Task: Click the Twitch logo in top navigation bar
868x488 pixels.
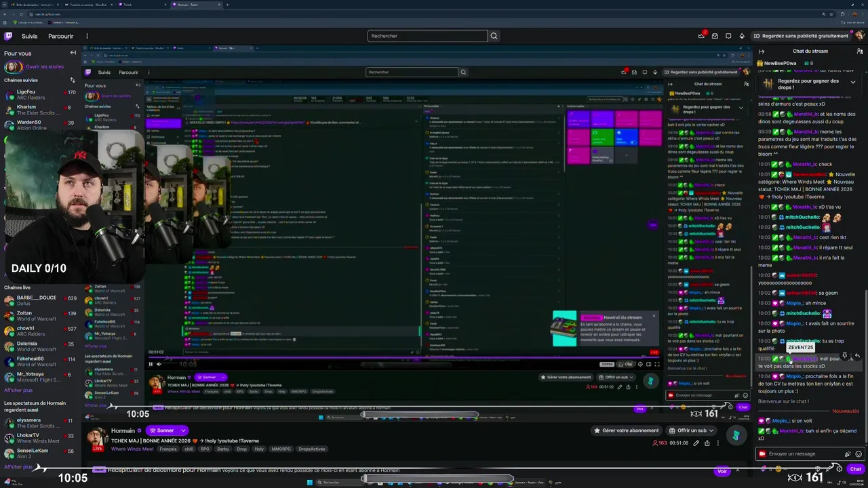Action: coord(8,36)
